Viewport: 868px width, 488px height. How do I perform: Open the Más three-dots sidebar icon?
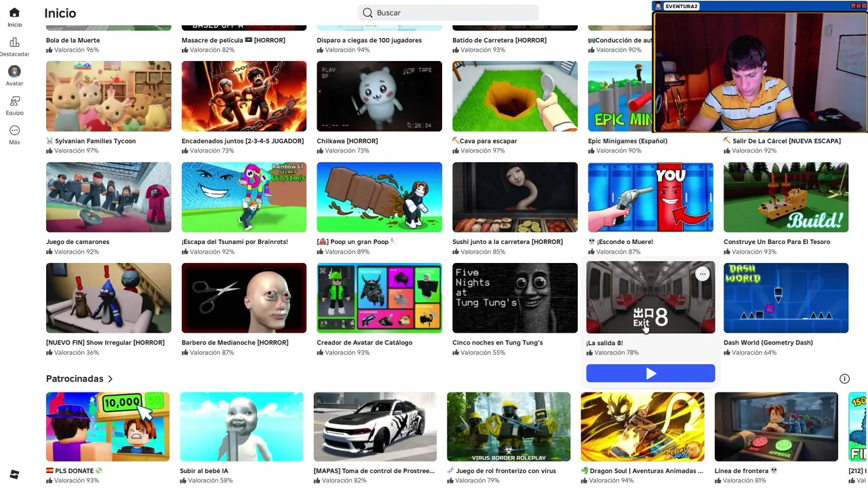(x=14, y=130)
